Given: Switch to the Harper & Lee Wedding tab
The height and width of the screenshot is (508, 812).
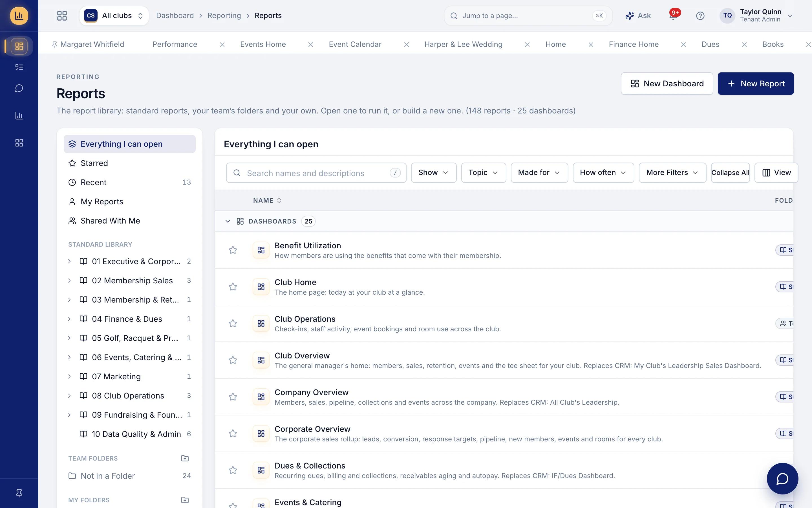Looking at the screenshot, I should click(464, 44).
